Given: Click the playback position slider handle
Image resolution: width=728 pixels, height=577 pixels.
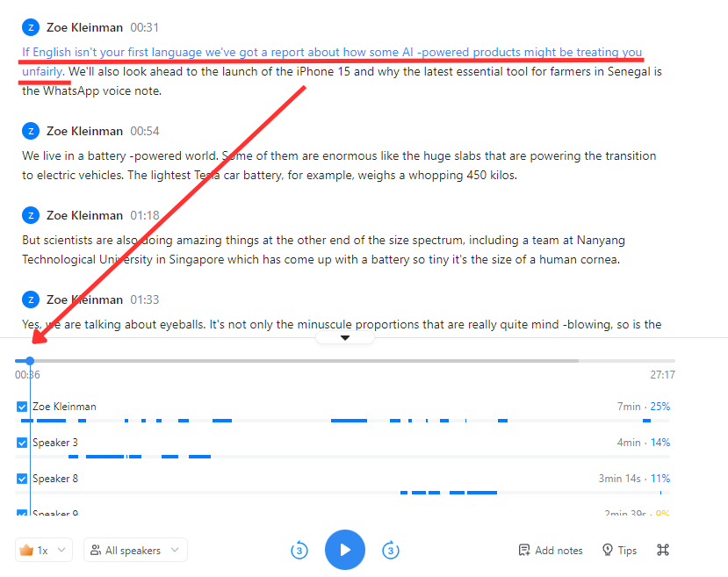Looking at the screenshot, I should click(x=30, y=361).
